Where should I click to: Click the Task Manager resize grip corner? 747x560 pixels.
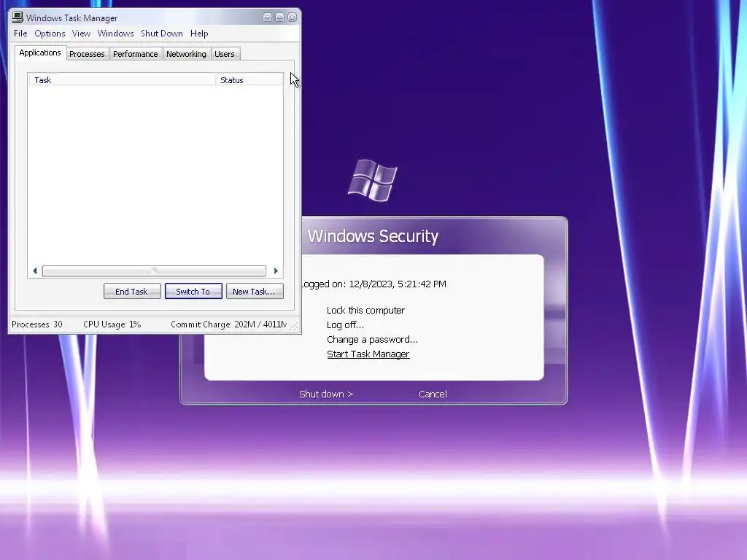point(294,326)
